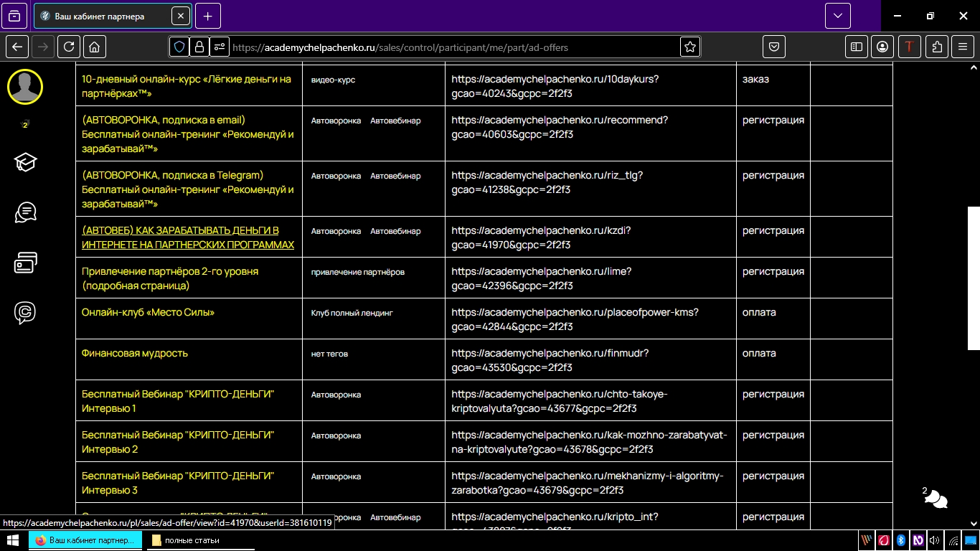Click the circular C sidebar icon
The width and height of the screenshot is (980, 551).
tap(25, 313)
